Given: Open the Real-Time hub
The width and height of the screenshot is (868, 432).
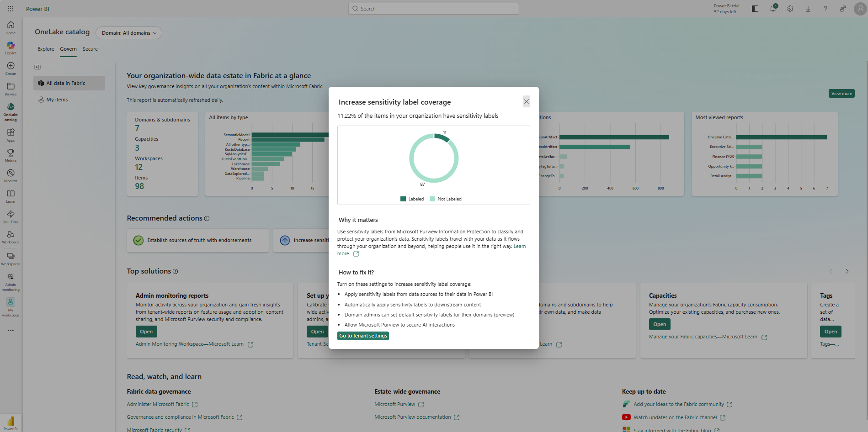Looking at the screenshot, I should 11,216.
